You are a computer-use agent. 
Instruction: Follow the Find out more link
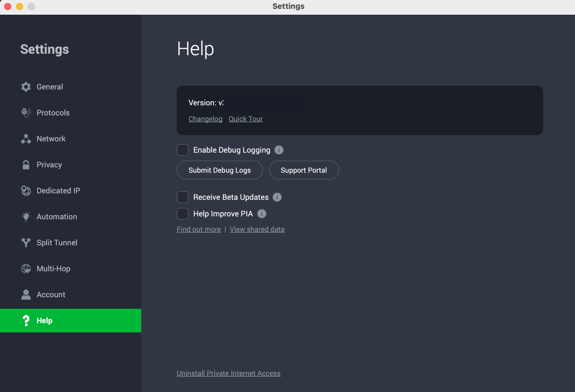point(199,229)
